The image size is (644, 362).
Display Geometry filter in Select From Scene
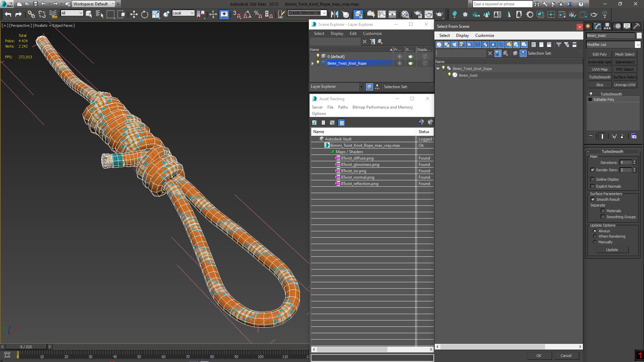pos(439,45)
